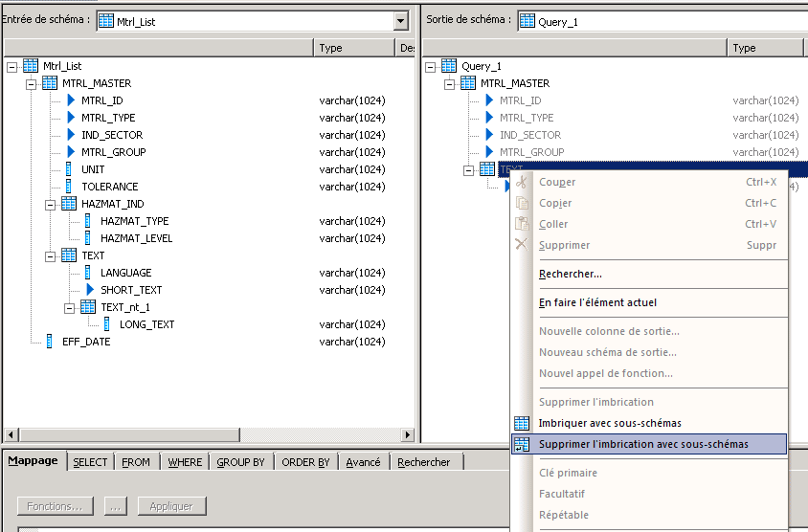Viewport: 808px width, 532px height.
Task: Open the GROUP BY tab
Action: click(240, 462)
